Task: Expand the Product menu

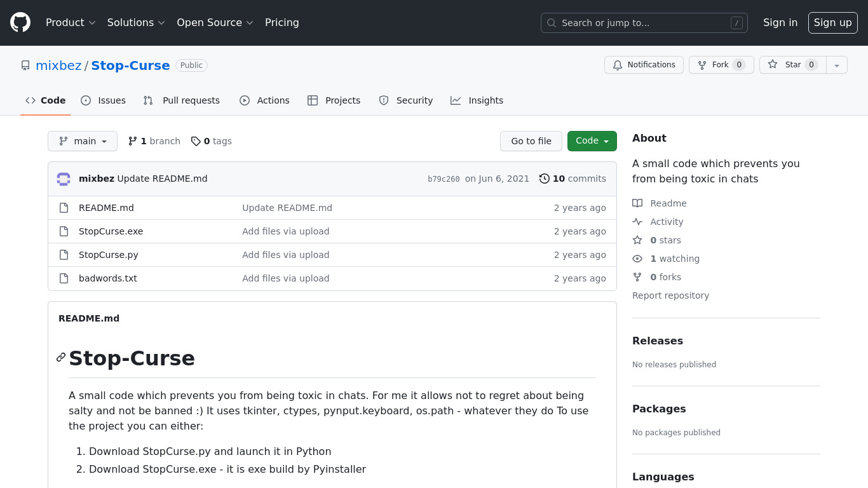Action: click(71, 22)
